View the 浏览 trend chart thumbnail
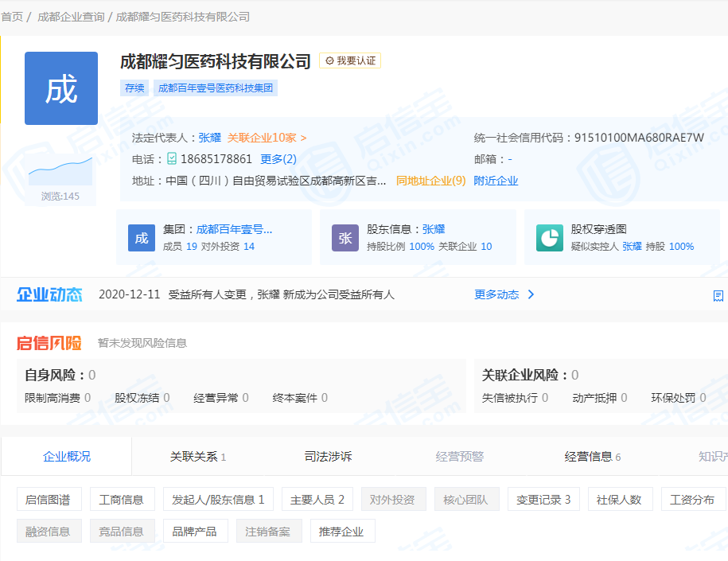The width and height of the screenshot is (728, 561). pyautogui.click(x=60, y=171)
